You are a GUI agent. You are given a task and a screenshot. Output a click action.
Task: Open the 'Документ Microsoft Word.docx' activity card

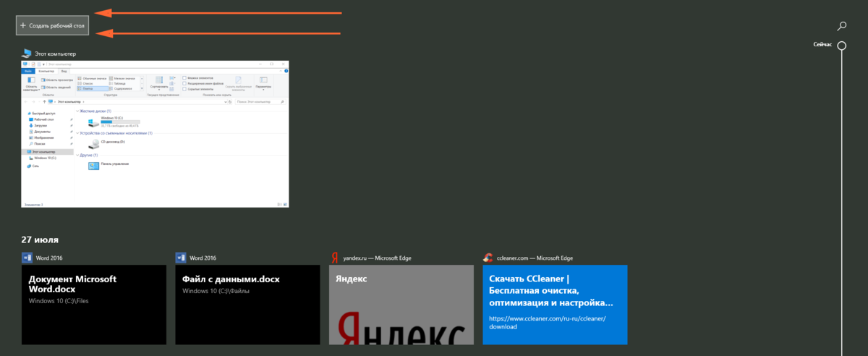click(94, 305)
